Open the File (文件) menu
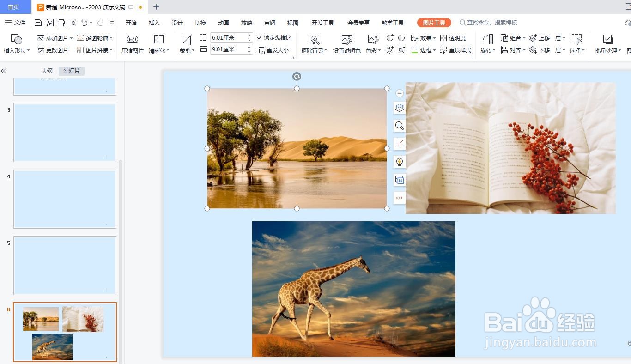This screenshot has height=364, width=631. point(15,23)
